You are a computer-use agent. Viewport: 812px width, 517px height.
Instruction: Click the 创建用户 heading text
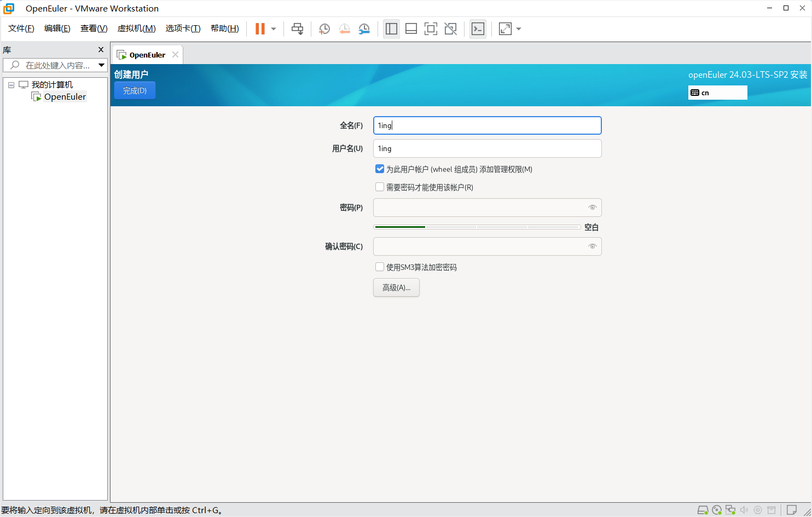[131, 74]
